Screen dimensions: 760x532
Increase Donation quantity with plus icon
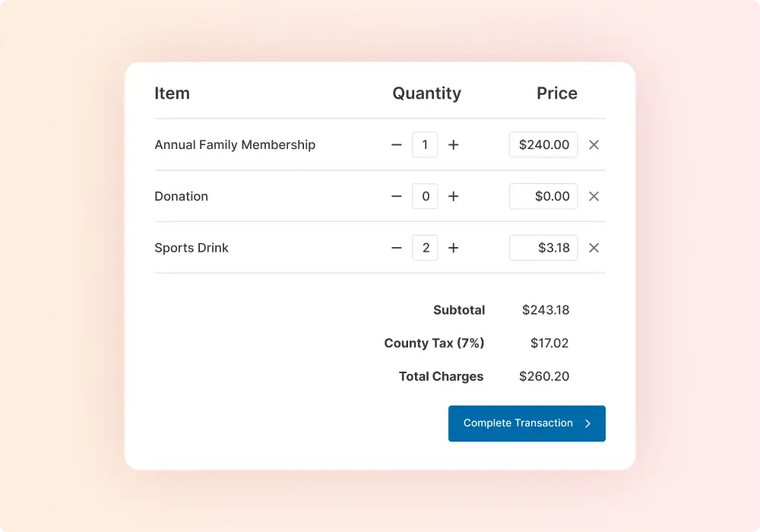point(454,196)
